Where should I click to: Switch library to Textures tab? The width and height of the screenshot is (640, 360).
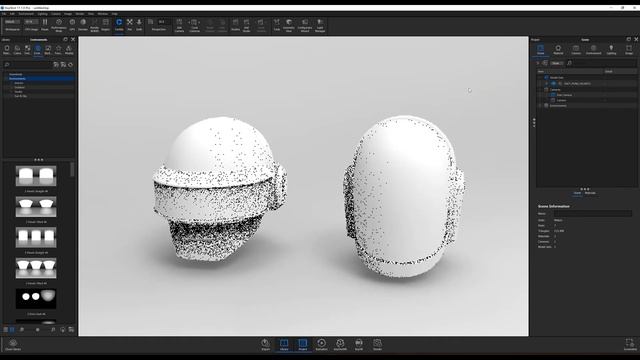[27, 50]
